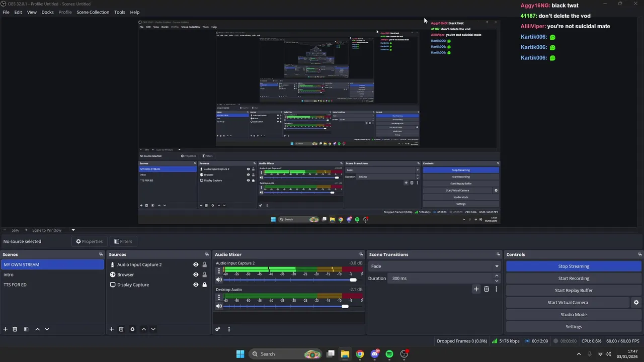Add a new source with plus icon
Viewport: 644px width, 362px height.
pyautogui.click(x=112, y=329)
